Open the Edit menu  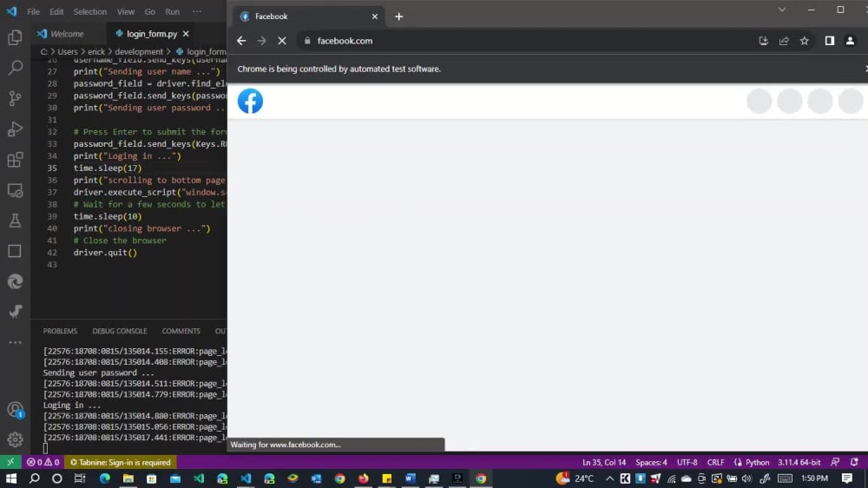click(56, 11)
